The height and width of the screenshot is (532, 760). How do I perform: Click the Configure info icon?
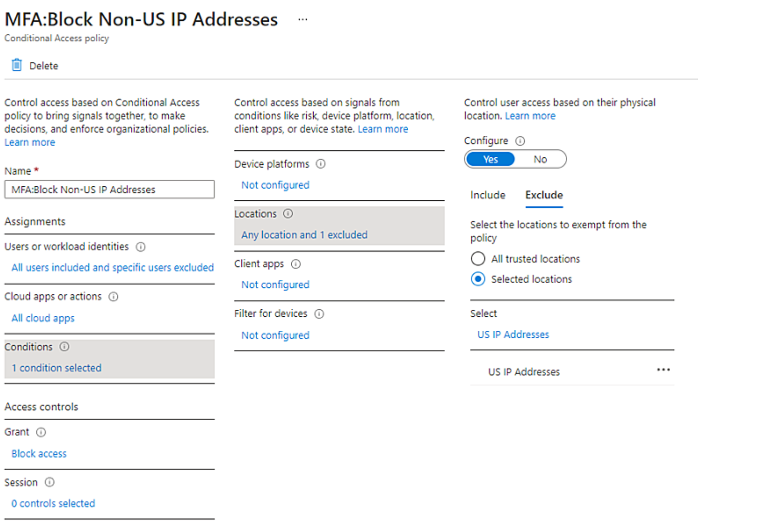pyautogui.click(x=520, y=141)
